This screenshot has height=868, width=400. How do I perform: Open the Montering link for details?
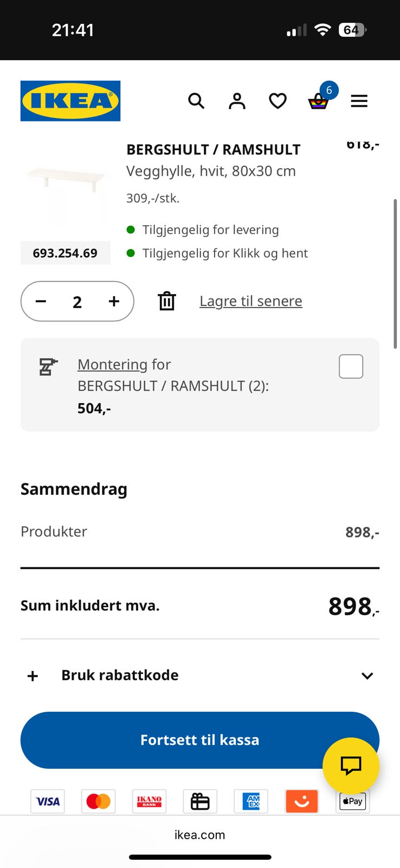113,365
